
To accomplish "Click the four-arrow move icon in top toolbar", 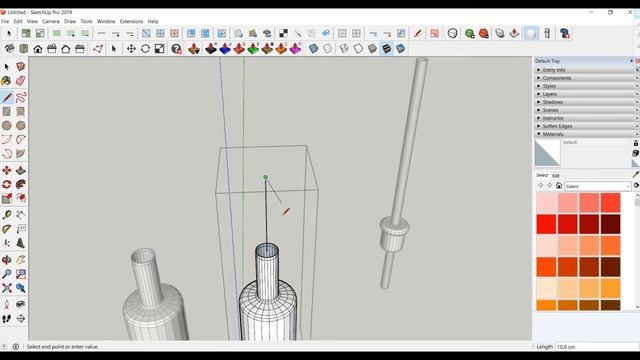I will coord(131,49).
